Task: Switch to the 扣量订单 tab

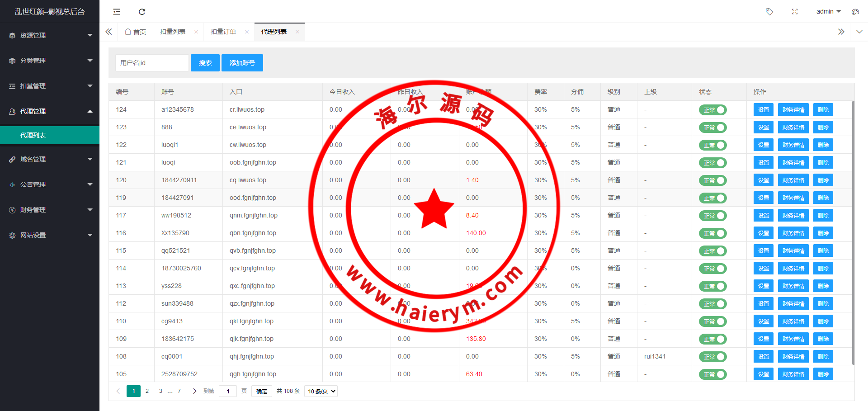Action: 223,32
